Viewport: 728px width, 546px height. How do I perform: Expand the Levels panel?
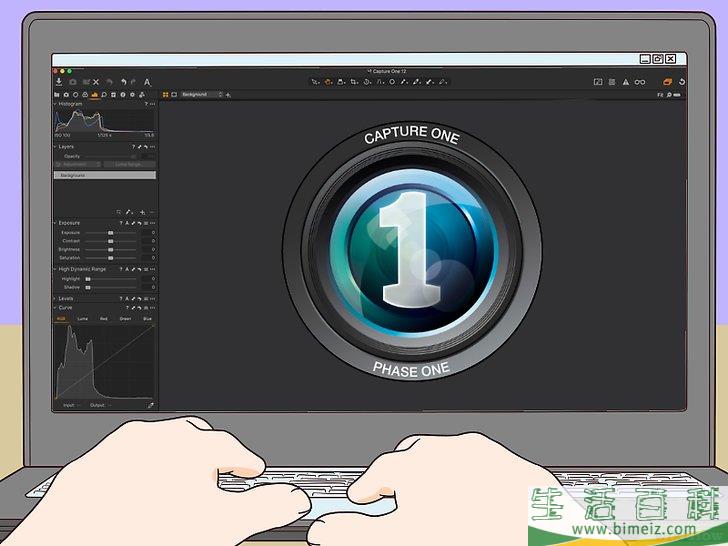[55, 299]
